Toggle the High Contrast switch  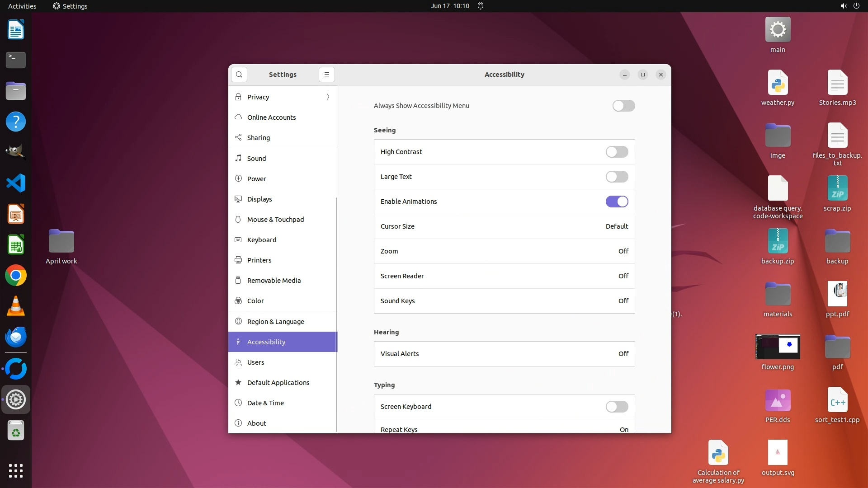pos(617,152)
